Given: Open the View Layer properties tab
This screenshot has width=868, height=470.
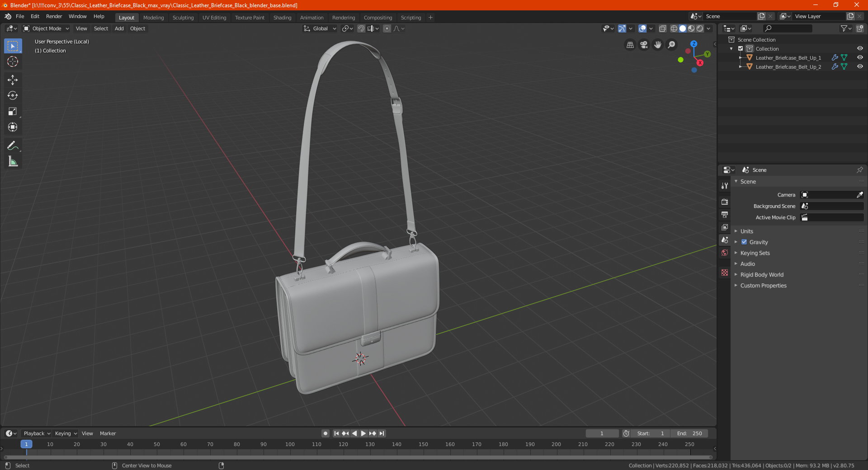Looking at the screenshot, I should [725, 227].
